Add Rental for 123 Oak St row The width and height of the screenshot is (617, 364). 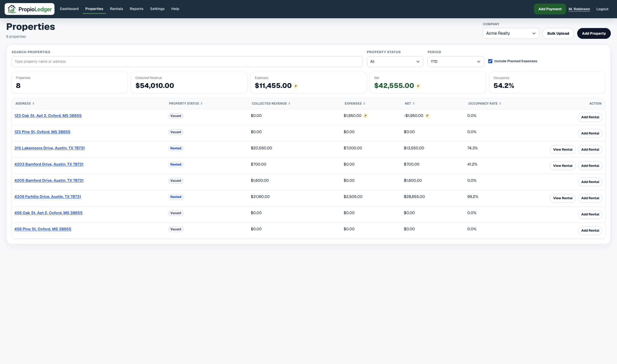pyautogui.click(x=590, y=117)
